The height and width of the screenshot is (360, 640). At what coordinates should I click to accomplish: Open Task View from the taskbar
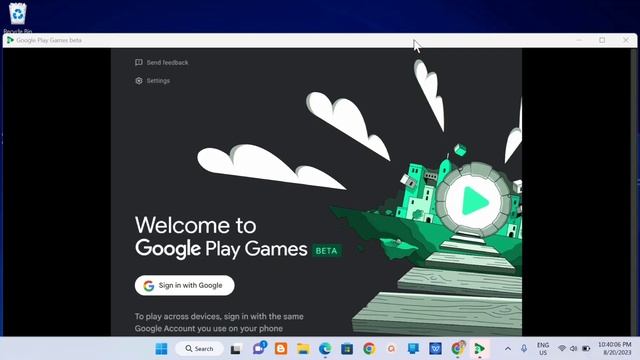(x=236, y=349)
